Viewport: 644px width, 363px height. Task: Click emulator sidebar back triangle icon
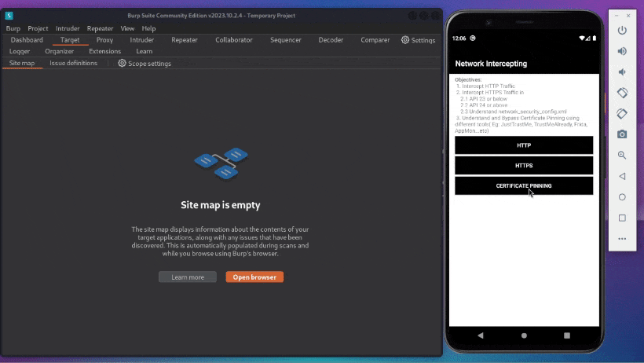(622, 176)
